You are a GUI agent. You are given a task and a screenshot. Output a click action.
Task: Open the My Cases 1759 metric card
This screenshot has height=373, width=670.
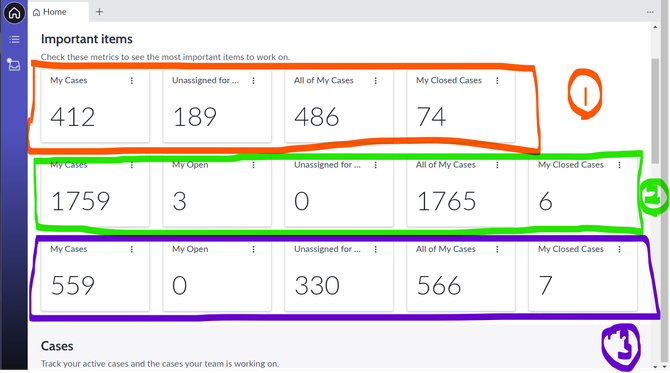95,190
